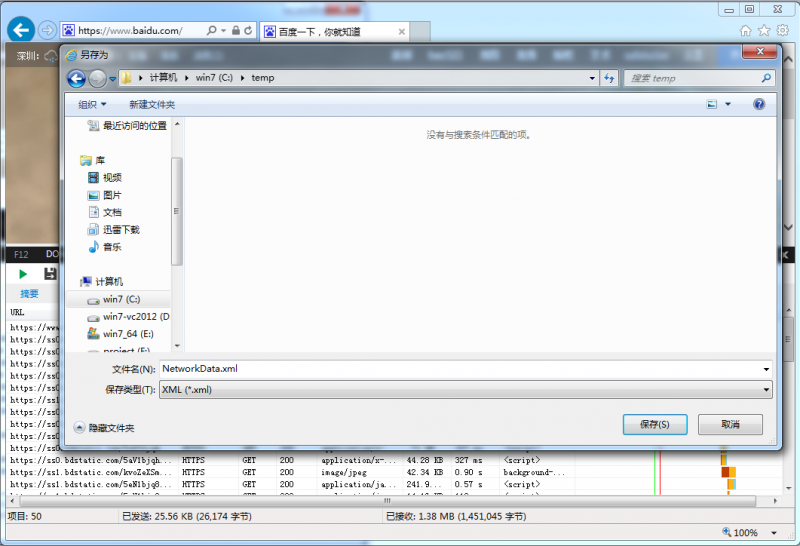Viewport: 800px width, 546px height.
Task: Click the temp breadcrumb in path
Action: [x=263, y=78]
